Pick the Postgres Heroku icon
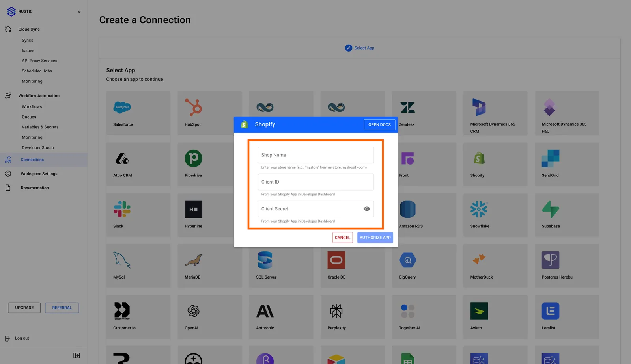631x364 pixels. [550, 260]
